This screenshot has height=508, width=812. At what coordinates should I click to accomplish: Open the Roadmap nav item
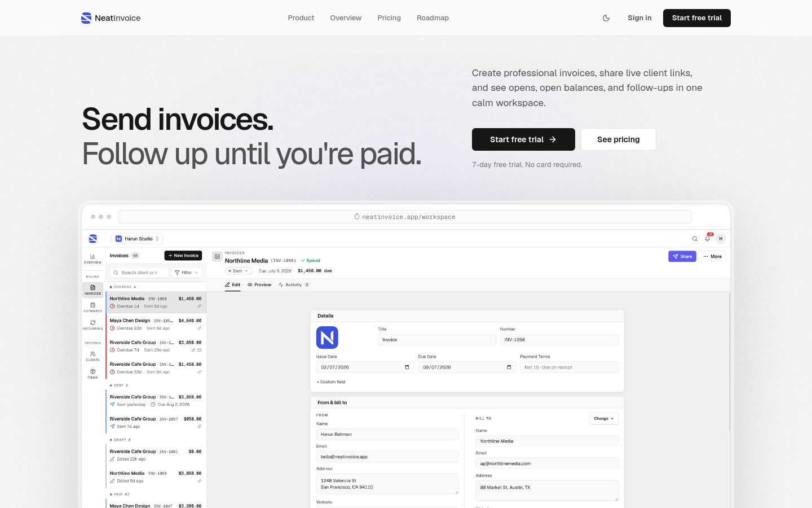pyautogui.click(x=433, y=18)
